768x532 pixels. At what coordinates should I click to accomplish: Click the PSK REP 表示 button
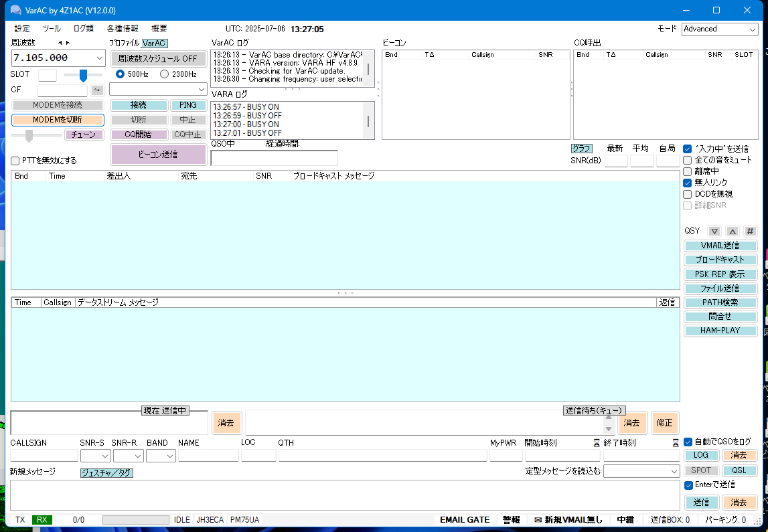pos(720,274)
